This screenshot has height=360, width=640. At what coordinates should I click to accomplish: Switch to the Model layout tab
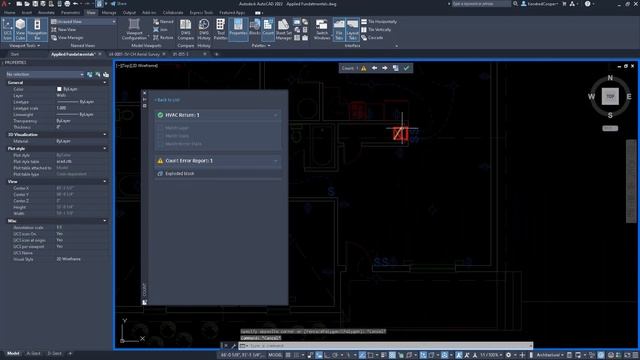click(13, 353)
